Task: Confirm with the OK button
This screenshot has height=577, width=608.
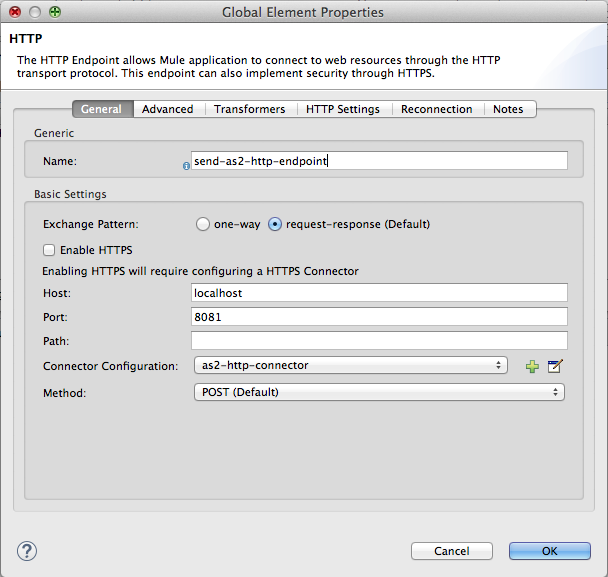Action: pos(549,551)
